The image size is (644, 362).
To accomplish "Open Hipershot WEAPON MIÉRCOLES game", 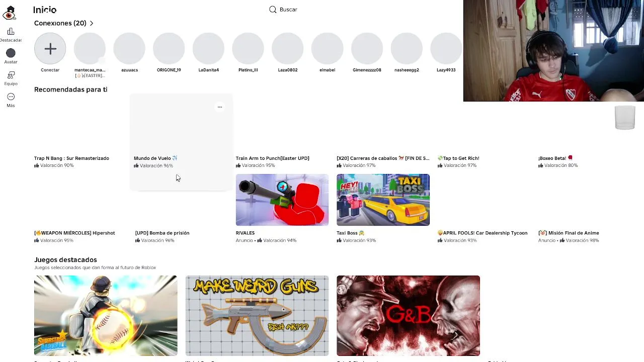I will 74,233.
